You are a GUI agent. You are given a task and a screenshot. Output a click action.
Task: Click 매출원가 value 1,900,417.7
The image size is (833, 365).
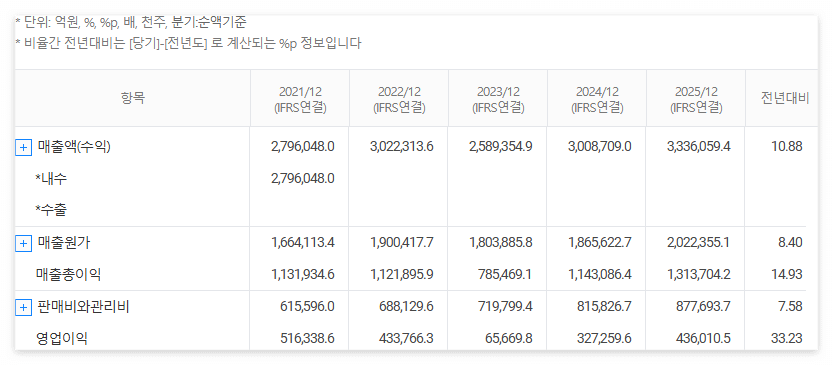pyautogui.click(x=402, y=243)
